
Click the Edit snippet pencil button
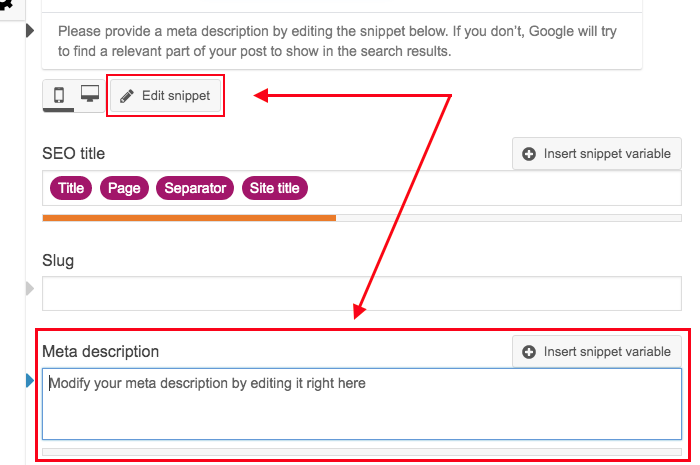pyautogui.click(x=165, y=96)
